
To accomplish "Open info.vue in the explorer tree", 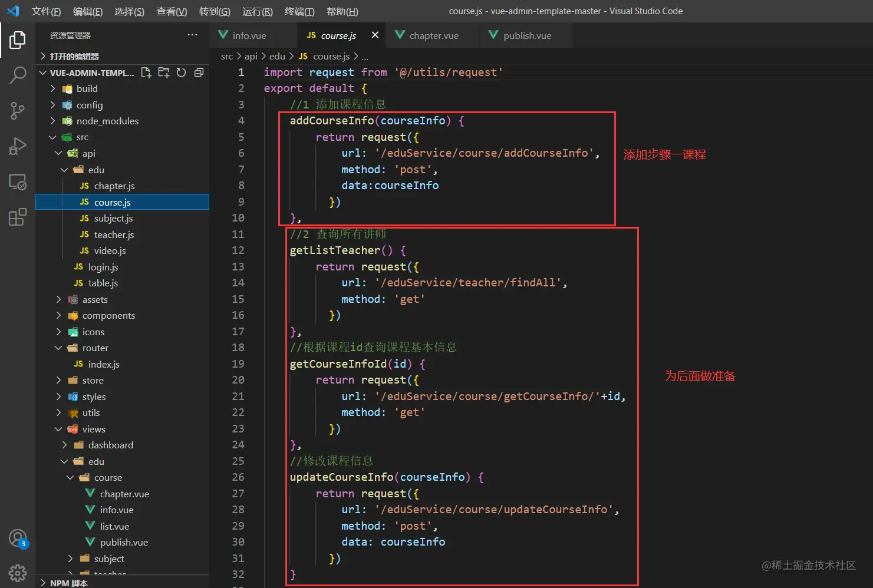I will (x=122, y=510).
